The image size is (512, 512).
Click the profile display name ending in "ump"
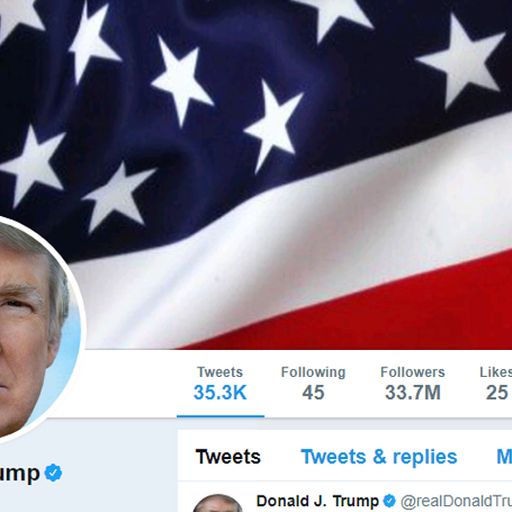click(20, 473)
